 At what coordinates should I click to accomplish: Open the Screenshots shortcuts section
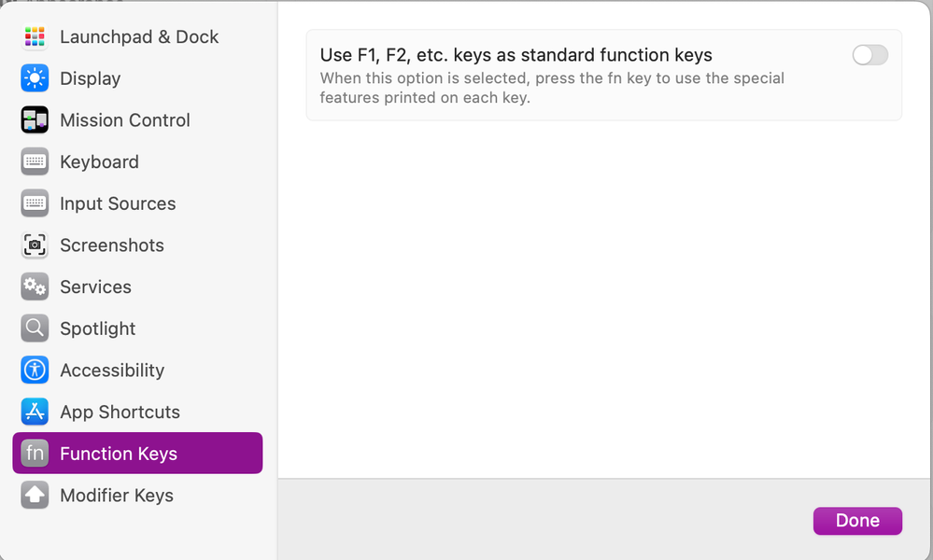(x=112, y=245)
